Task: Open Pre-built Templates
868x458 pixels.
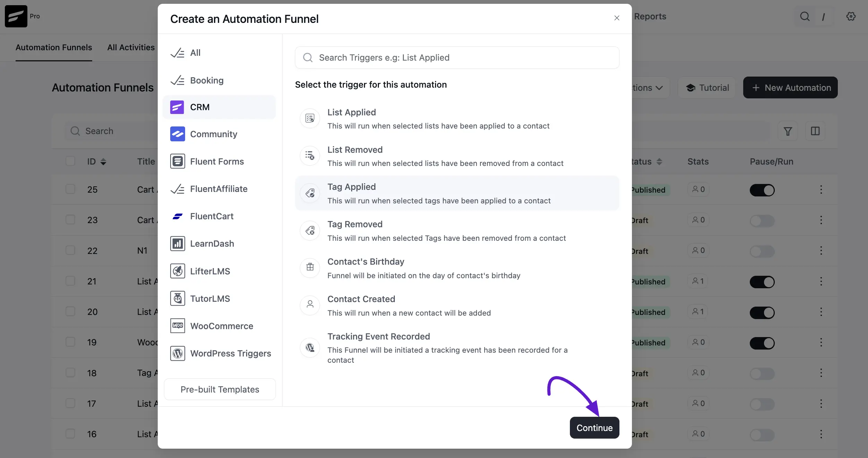Action: click(x=220, y=389)
